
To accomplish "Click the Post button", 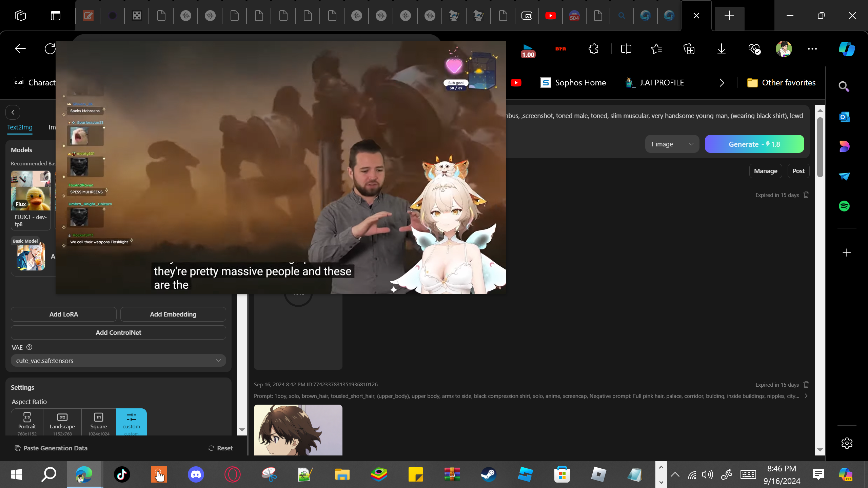I will (x=798, y=171).
